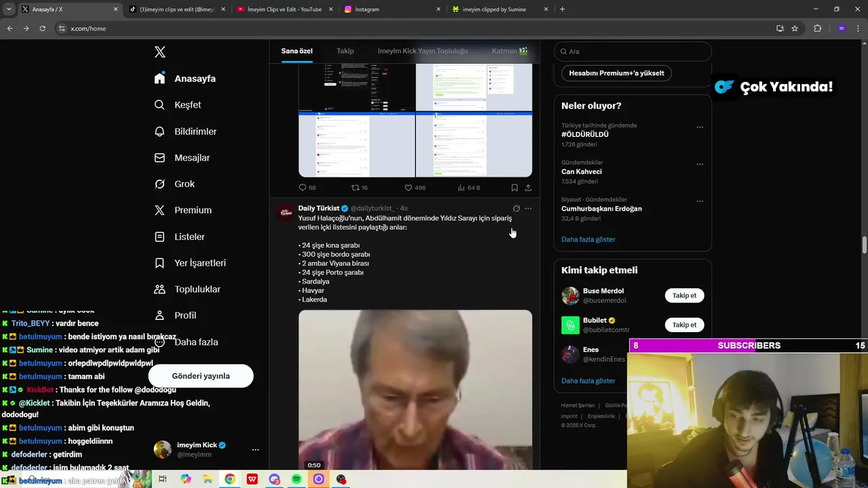The image size is (868, 488).
Task: Open Listeler in the sidebar
Action: click(179, 237)
